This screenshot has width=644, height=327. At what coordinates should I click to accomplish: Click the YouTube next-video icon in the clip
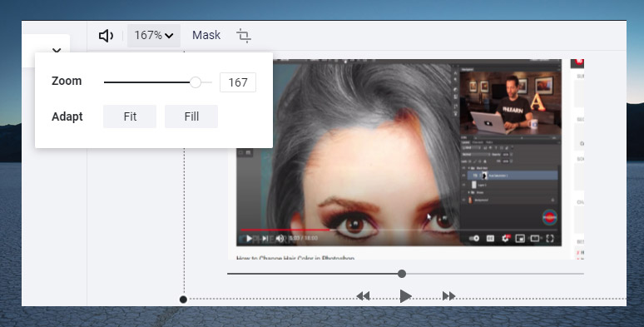click(265, 239)
